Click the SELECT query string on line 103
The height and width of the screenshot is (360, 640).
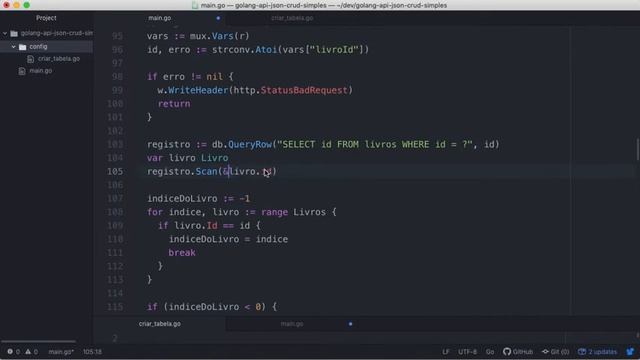point(375,144)
